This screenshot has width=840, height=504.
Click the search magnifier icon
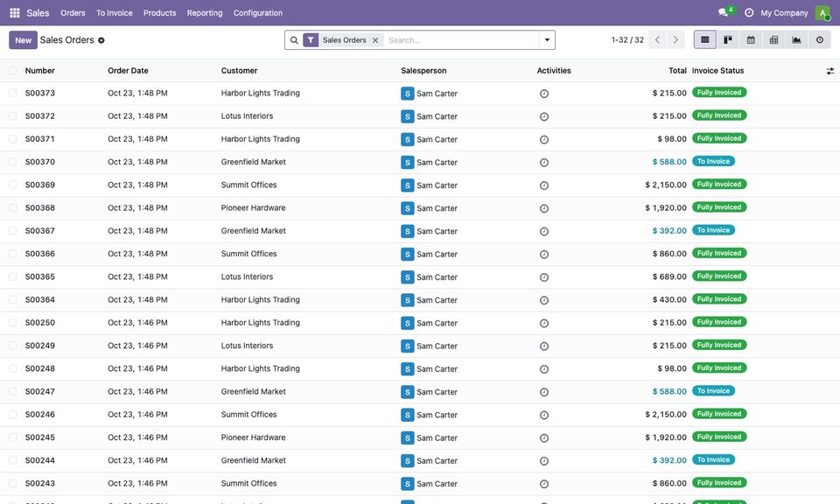coord(294,40)
